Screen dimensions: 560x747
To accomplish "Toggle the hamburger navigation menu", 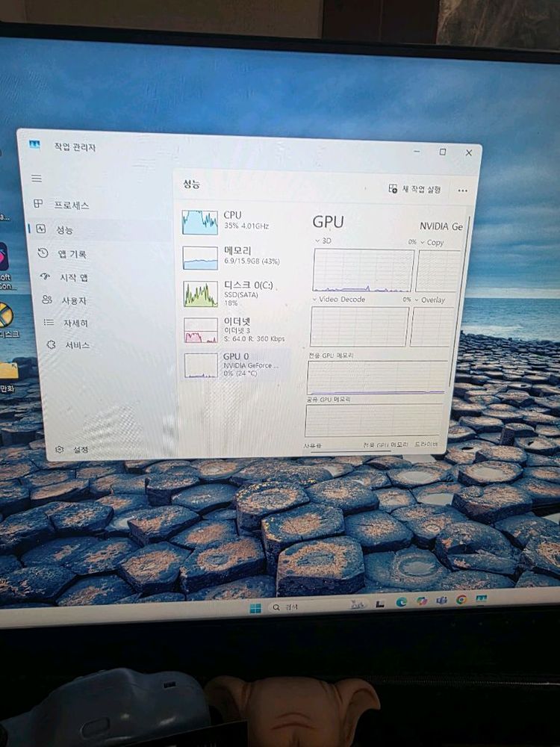I will click(37, 179).
